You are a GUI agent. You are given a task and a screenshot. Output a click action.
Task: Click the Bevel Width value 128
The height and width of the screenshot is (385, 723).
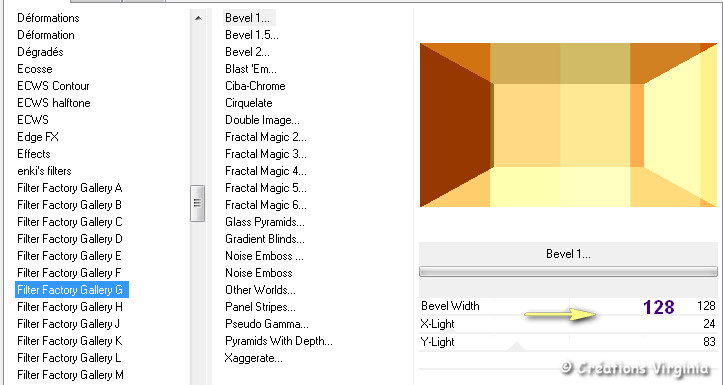pyautogui.click(x=706, y=306)
